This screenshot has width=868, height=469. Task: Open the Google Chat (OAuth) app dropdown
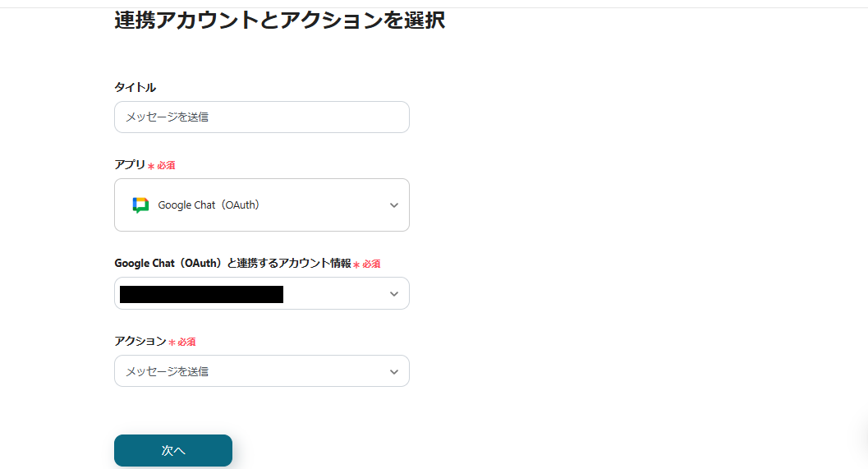click(262, 205)
